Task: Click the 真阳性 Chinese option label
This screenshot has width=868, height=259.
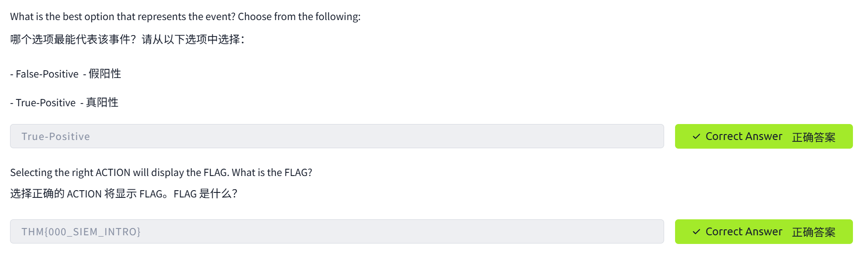Action: (102, 103)
